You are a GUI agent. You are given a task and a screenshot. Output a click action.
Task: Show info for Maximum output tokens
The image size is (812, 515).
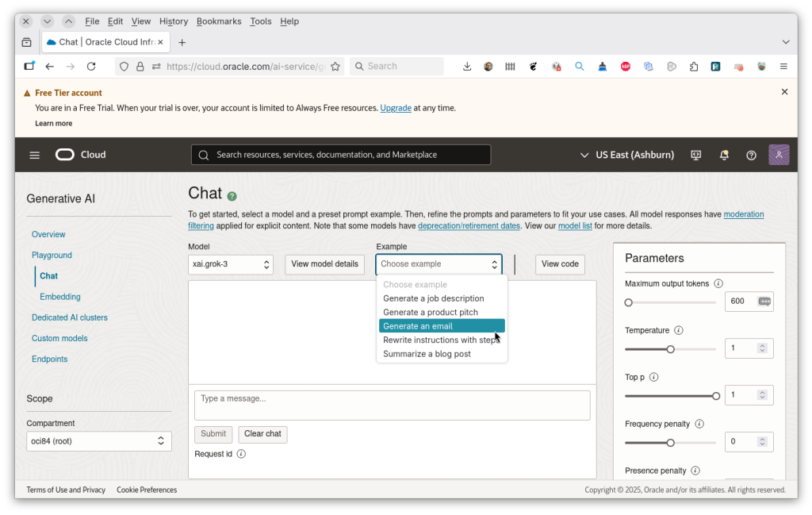click(718, 283)
